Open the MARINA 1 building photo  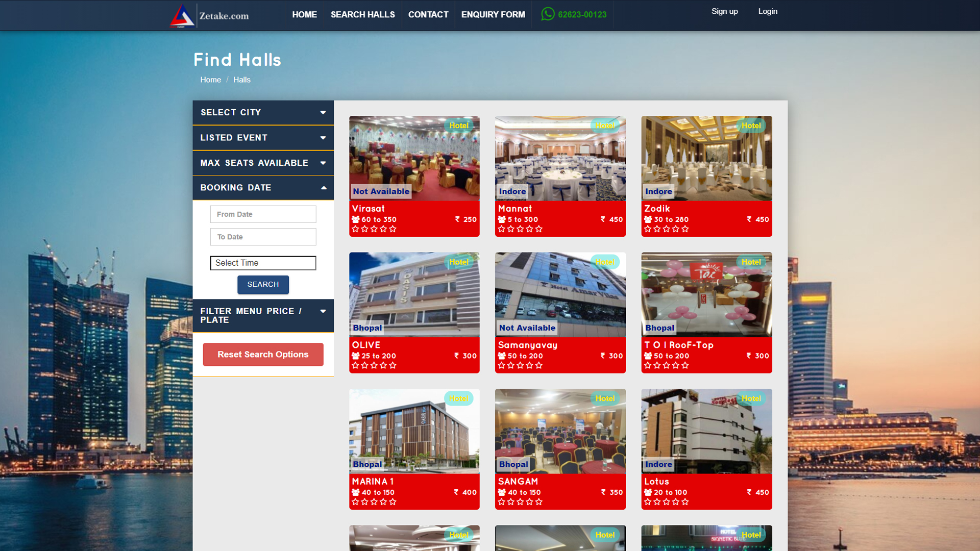pos(414,431)
